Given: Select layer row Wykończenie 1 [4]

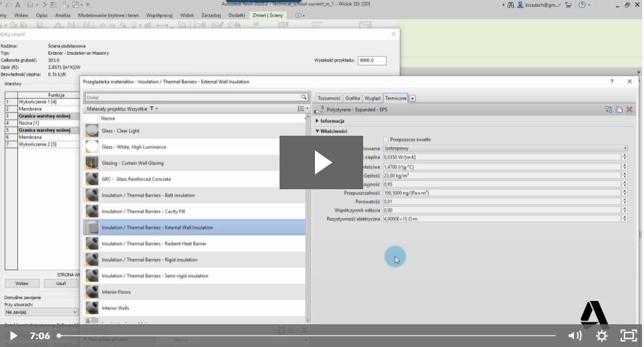Looking at the screenshot, I should [42, 102].
